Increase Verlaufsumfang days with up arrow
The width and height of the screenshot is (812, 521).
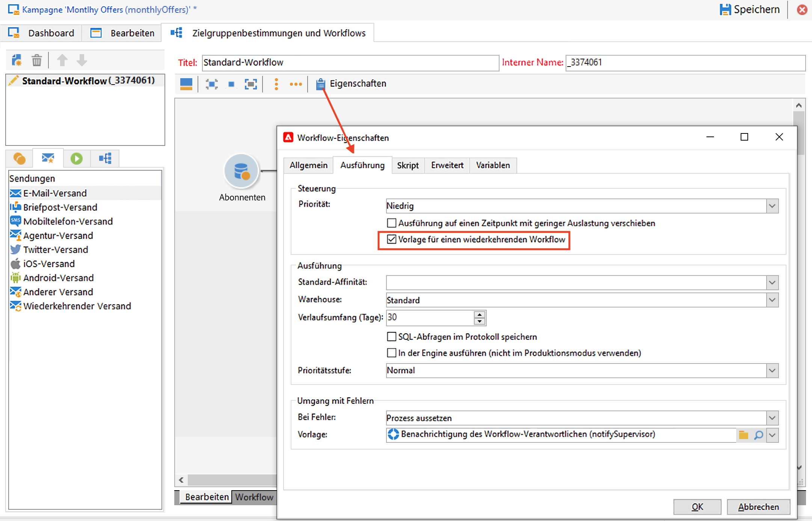[x=480, y=314]
